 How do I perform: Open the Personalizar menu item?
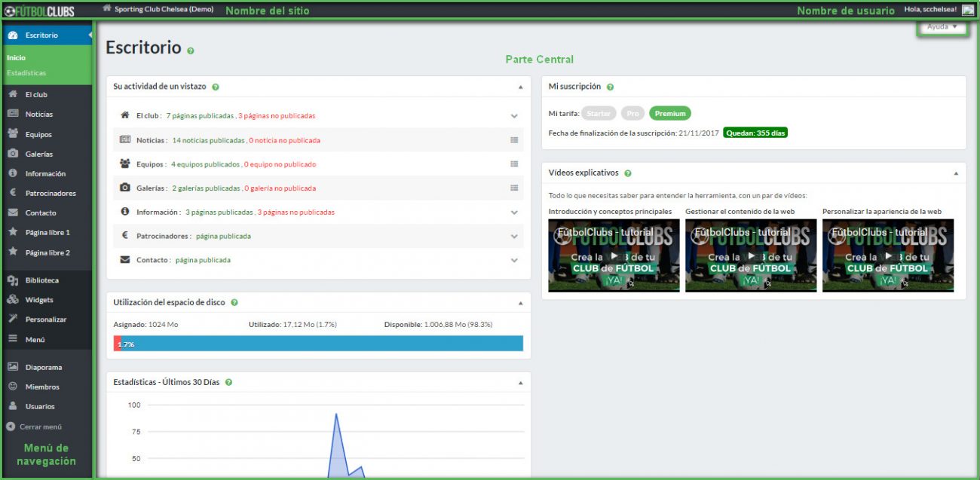point(45,319)
